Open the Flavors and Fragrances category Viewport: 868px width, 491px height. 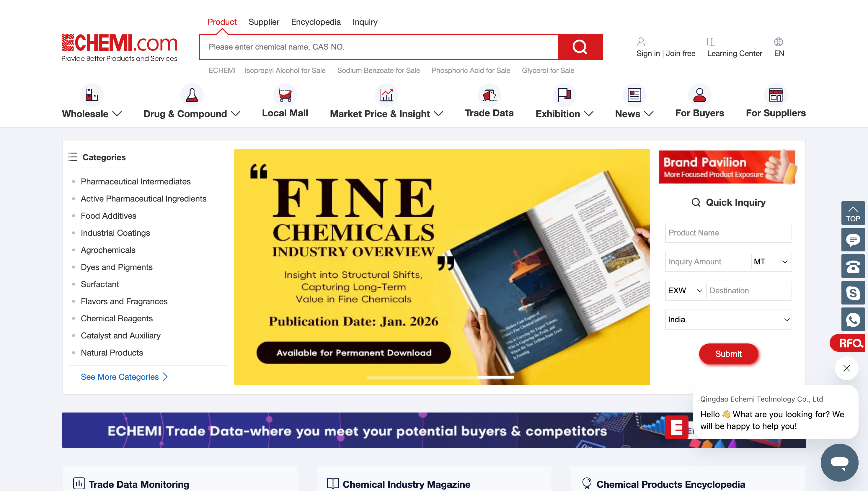coord(124,302)
